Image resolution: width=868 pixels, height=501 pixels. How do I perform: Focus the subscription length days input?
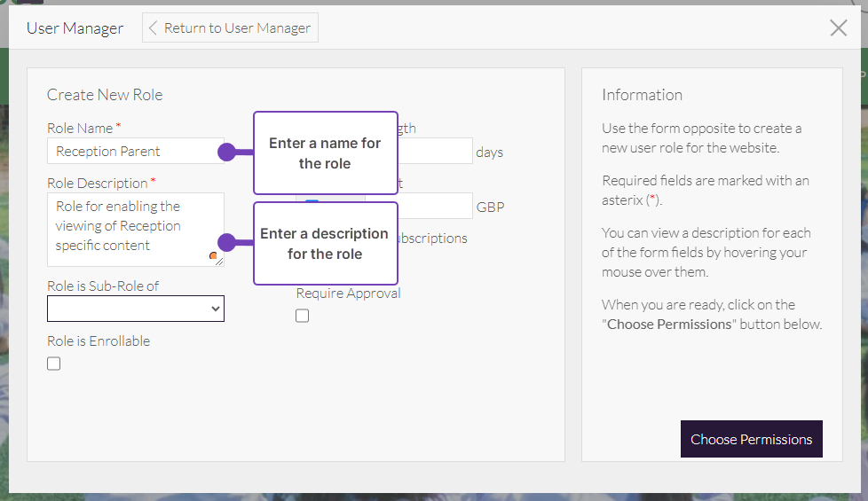coord(435,152)
